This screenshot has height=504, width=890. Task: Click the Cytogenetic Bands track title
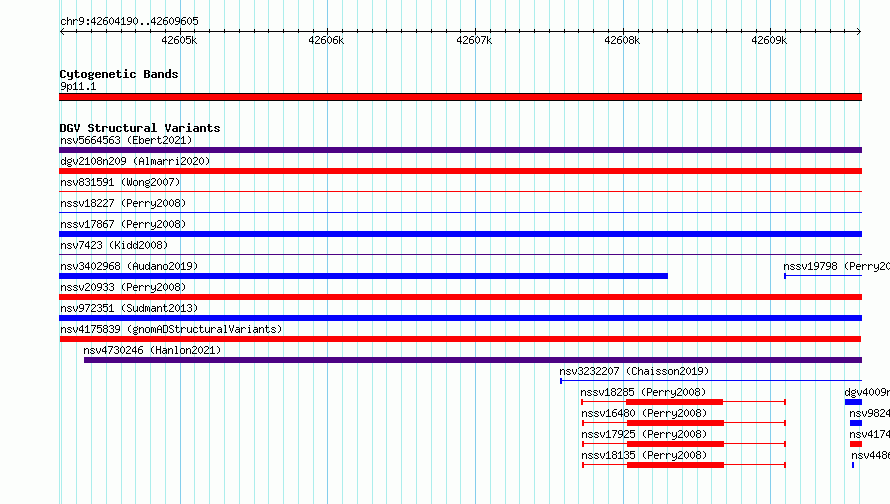[x=119, y=74]
